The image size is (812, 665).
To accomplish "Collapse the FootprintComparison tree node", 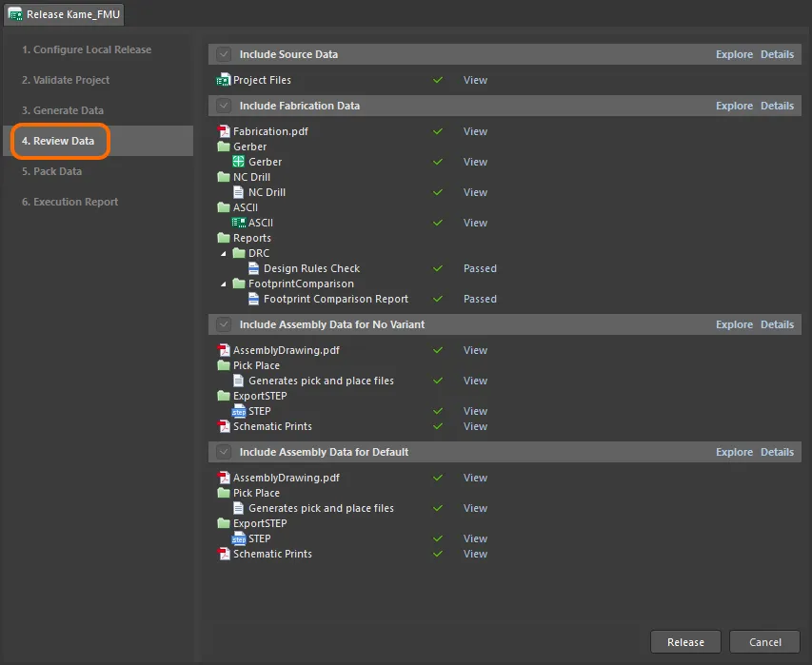I will [223, 284].
